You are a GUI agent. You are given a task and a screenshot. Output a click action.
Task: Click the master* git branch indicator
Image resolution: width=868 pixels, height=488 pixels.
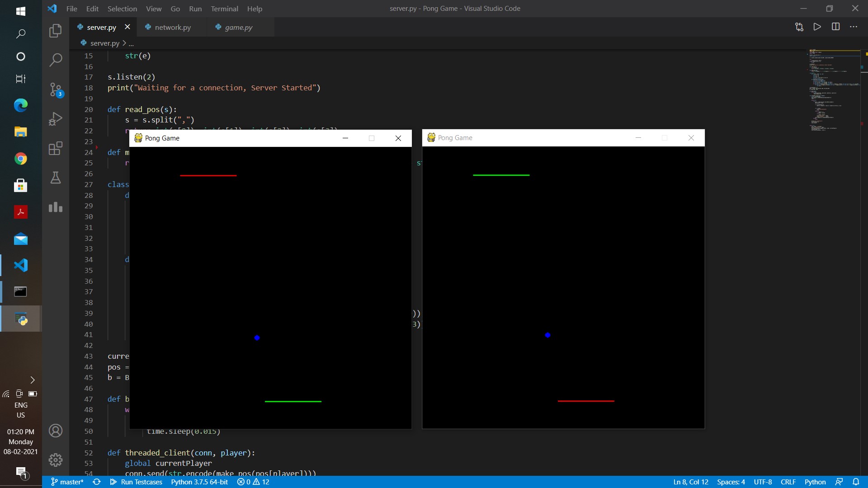pos(67,482)
